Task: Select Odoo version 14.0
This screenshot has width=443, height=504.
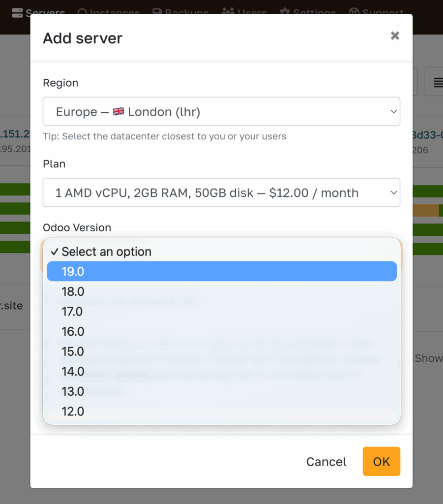Action: tap(221, 371)
